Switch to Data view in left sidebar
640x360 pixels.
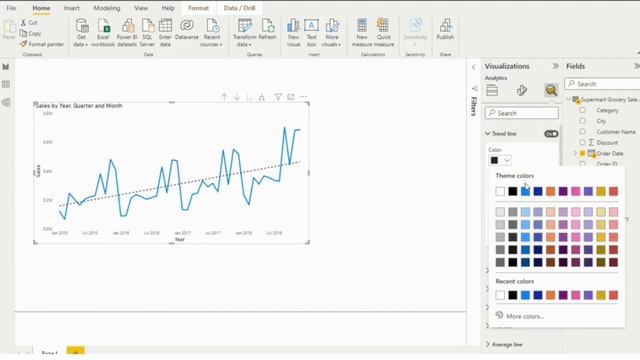pyautogui.click(x=6, y=84)
